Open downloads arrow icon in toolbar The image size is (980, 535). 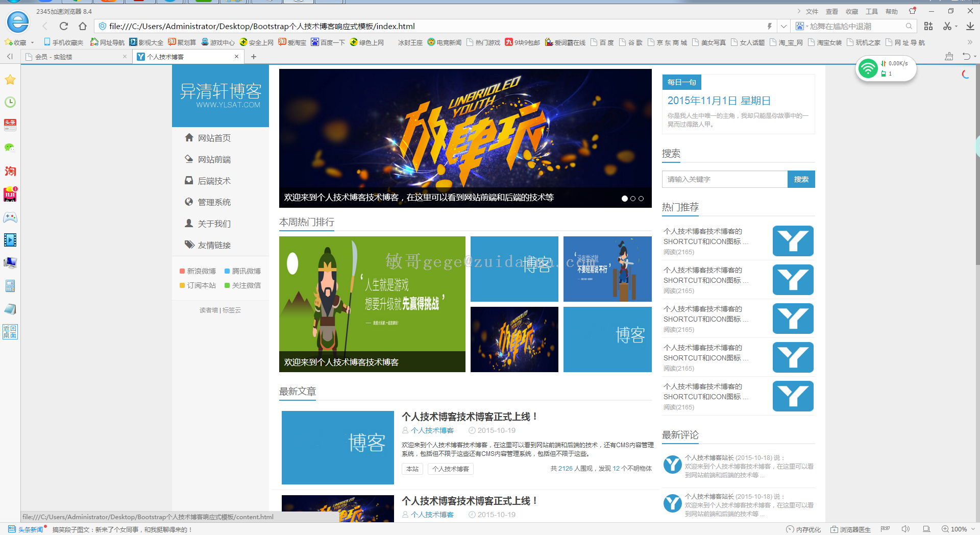click(x=970, y=26)
